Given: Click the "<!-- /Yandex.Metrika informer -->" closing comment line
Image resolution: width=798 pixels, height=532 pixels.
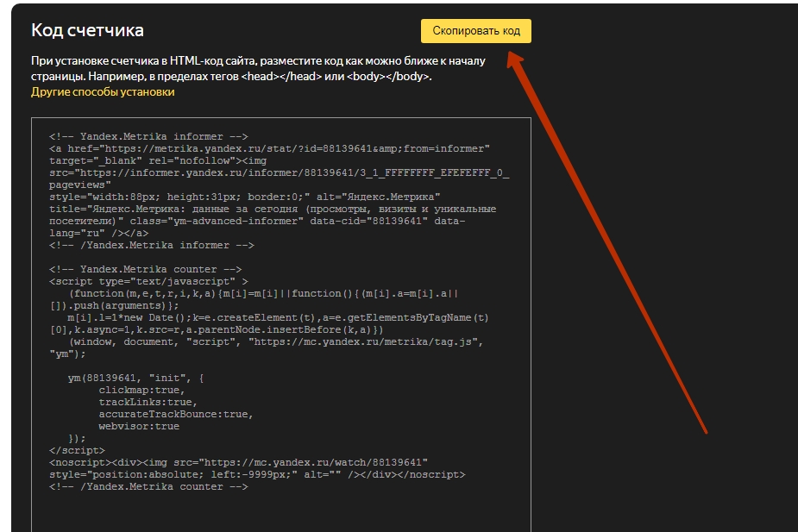Looking at the screenshot, I should coord(152,245).
